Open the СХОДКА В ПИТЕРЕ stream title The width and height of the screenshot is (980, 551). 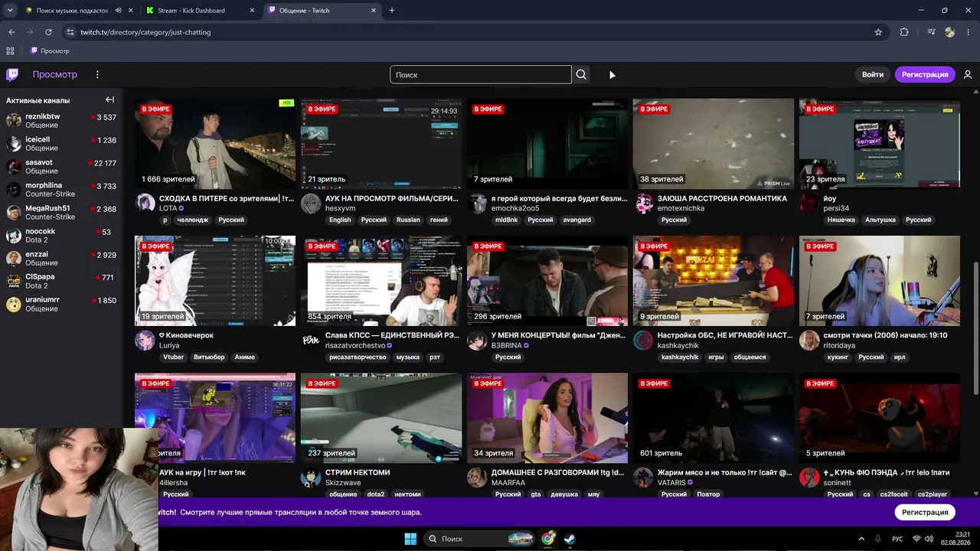(227, 198)
